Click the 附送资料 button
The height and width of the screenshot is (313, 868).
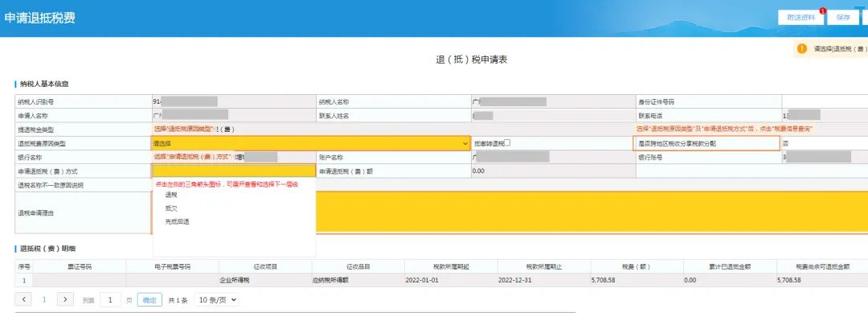[x=801, y=17]
